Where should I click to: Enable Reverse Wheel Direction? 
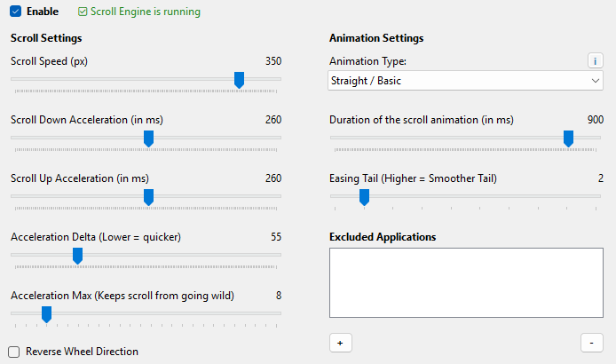point(13,352)
